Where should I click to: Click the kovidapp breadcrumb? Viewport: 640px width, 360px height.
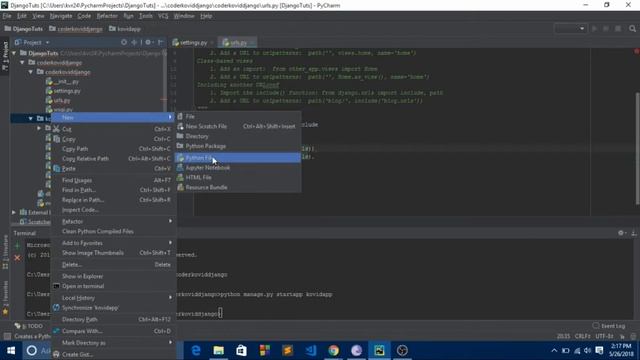click(125, 29)
